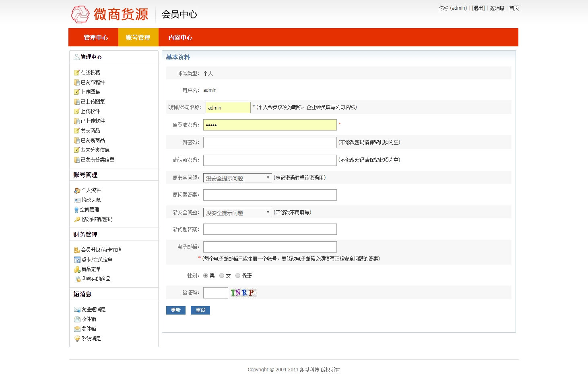Click the 个人资料 user icon
This screenshot has height=379, width=588.
(x=77, y=190)
